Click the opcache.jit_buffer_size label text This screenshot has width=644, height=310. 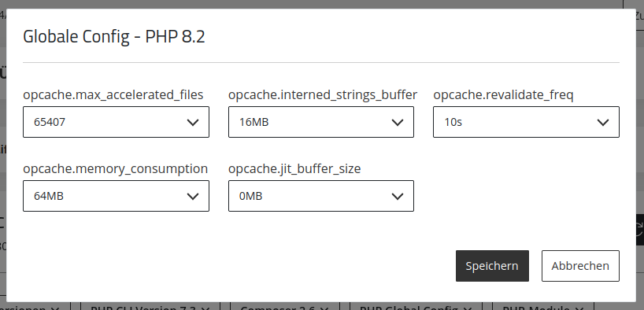pyautogui.click(x=294, y=168)
